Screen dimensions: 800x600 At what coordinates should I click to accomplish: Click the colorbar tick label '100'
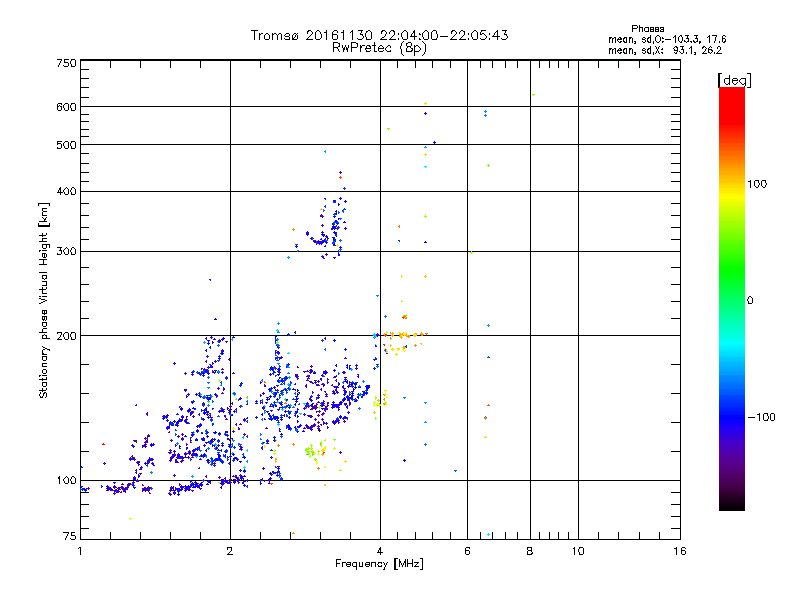pos(757,184)
